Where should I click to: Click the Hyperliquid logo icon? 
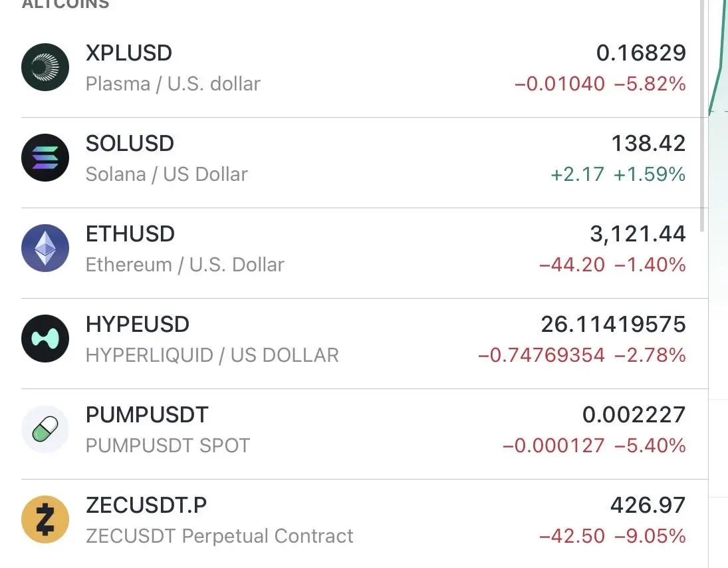pos(45,339)
